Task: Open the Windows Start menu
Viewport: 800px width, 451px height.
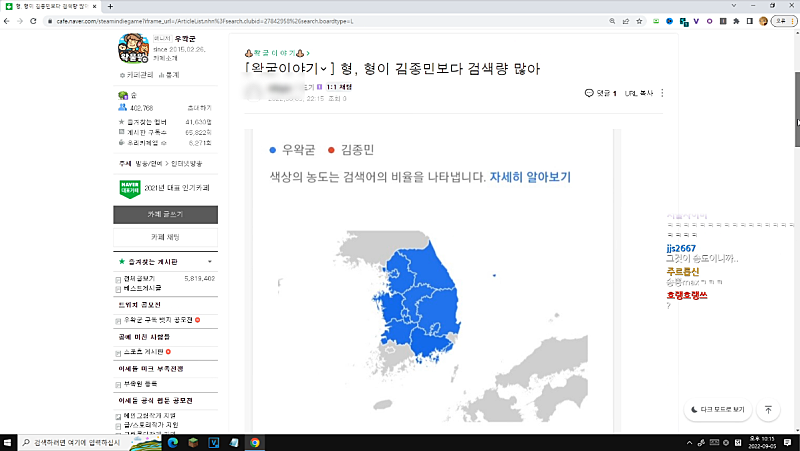Action: click(8, 442)
